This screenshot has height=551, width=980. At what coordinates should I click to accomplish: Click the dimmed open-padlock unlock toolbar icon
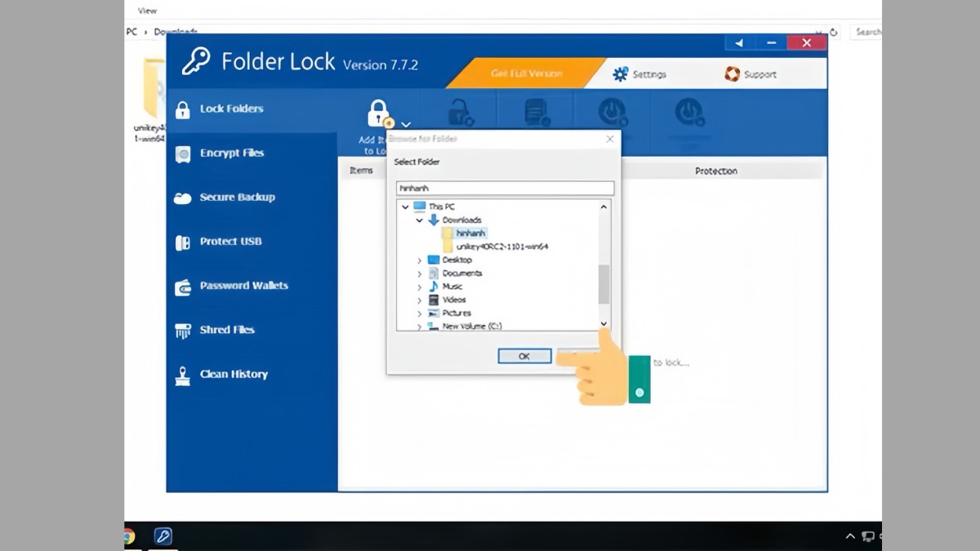coord(461,113)
